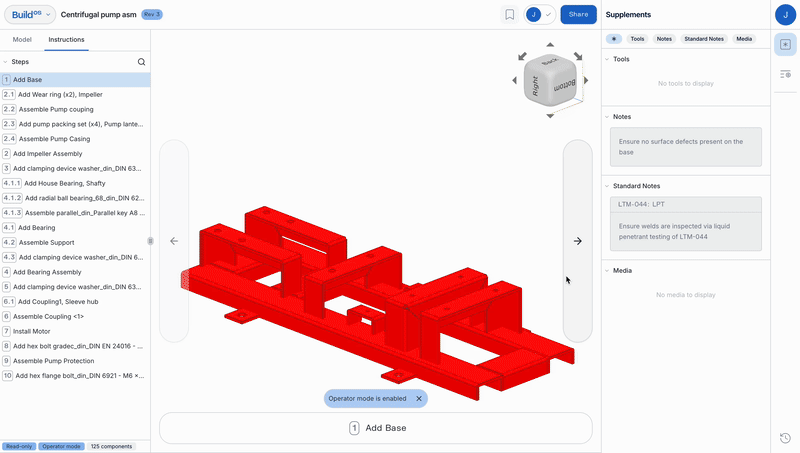Click the Bottom face of view cube
Image resolution: width=800 pixels, height=453 pixels.
pos(564,85)
